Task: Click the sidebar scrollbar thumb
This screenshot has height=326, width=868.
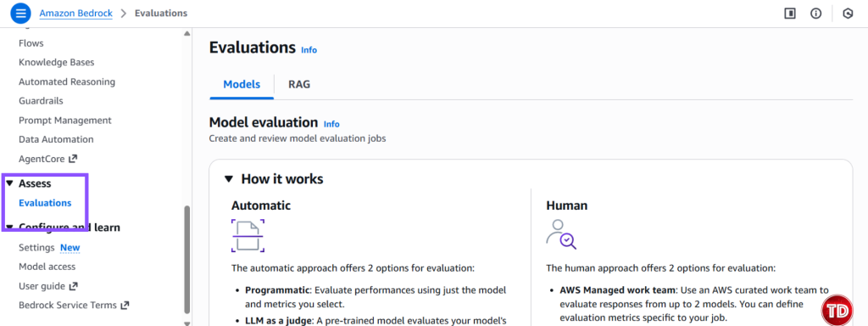Action: pos(187,261)
